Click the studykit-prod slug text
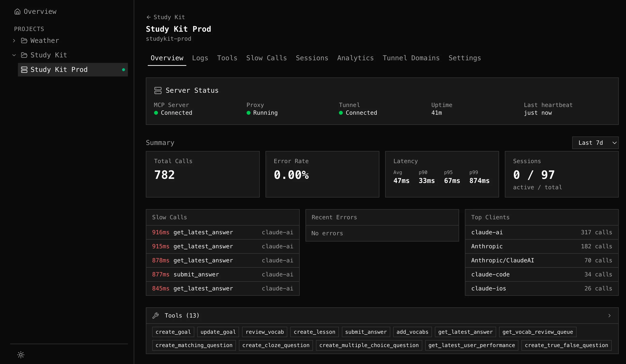This screenshot has width=626, height=364. [168, 39]
